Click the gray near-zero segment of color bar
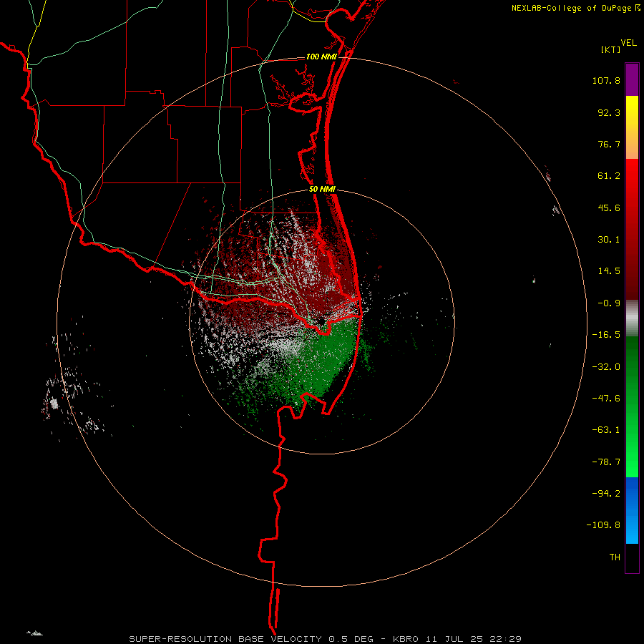This screenshot has height=644, width=644. click(632, 318)
